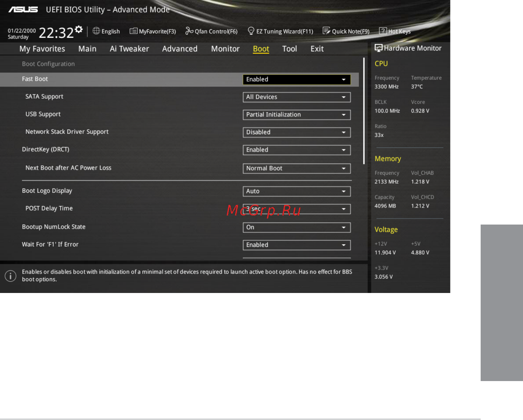
Task: Click Ratio value 33x
Action: click(379, 135)
